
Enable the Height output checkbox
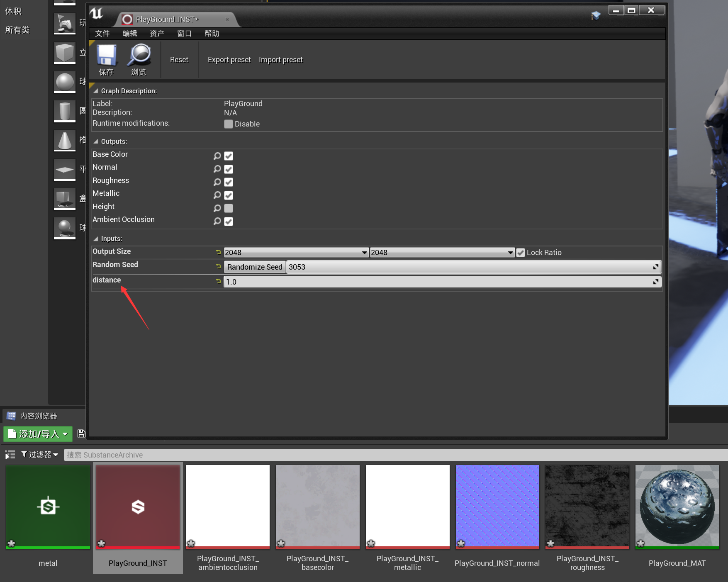tap(229, 208)
